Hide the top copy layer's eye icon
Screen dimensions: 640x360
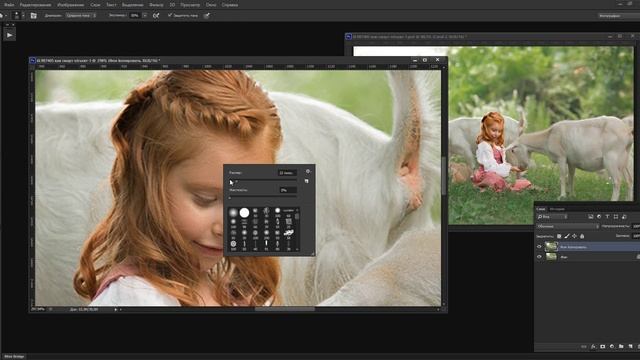539,247
